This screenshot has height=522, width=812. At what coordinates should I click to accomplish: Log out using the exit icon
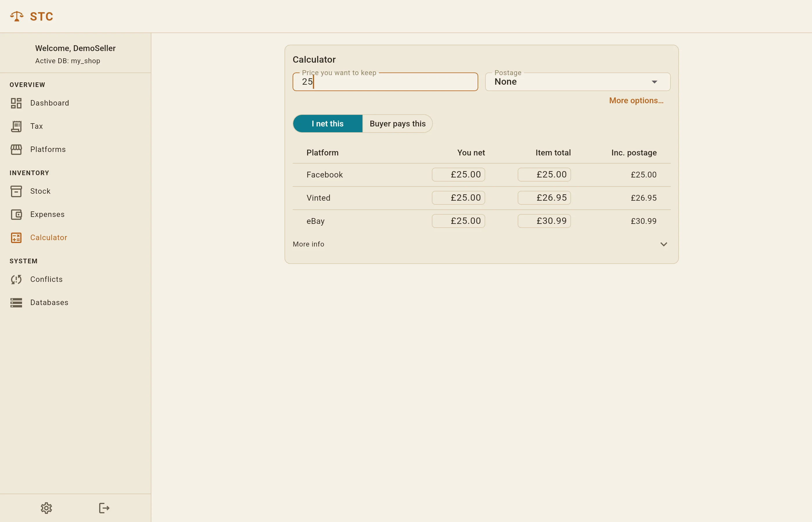click(x=104, y=508)
